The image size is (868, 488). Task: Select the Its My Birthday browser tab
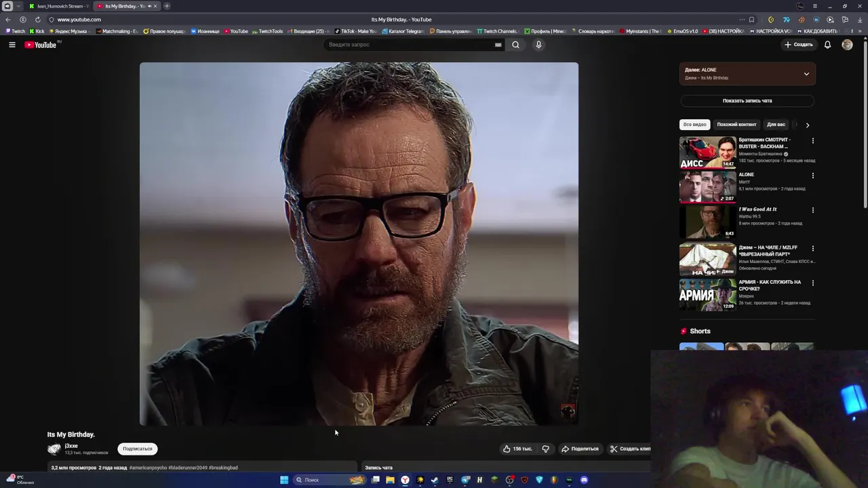click(x=122, y=6)
